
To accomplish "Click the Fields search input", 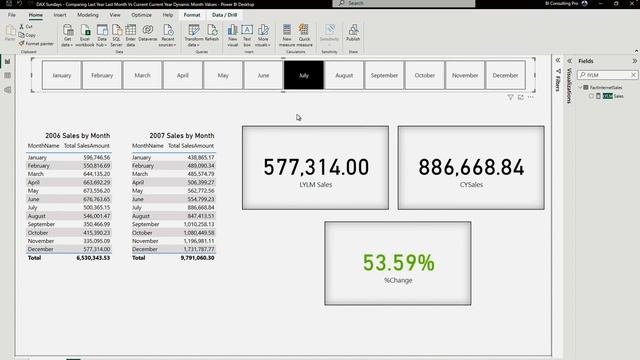I will [607, 75].
